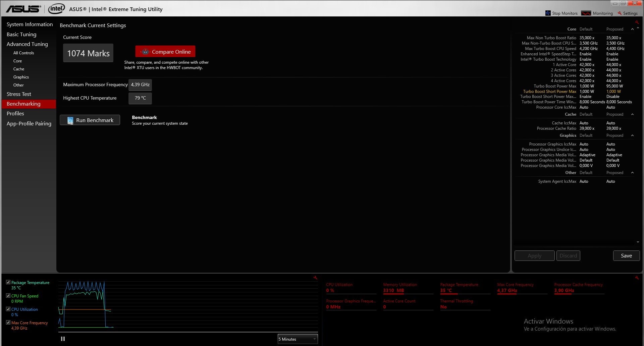Open App-Profile Pairing page
This screenshot has height=346, width=644.
(x=29, y=123)
